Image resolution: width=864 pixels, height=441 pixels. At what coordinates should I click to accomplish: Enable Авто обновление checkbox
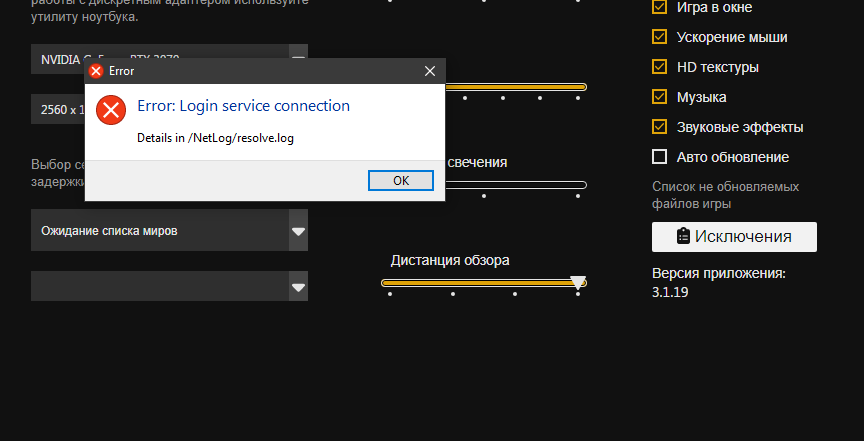(x=659, y=157)
